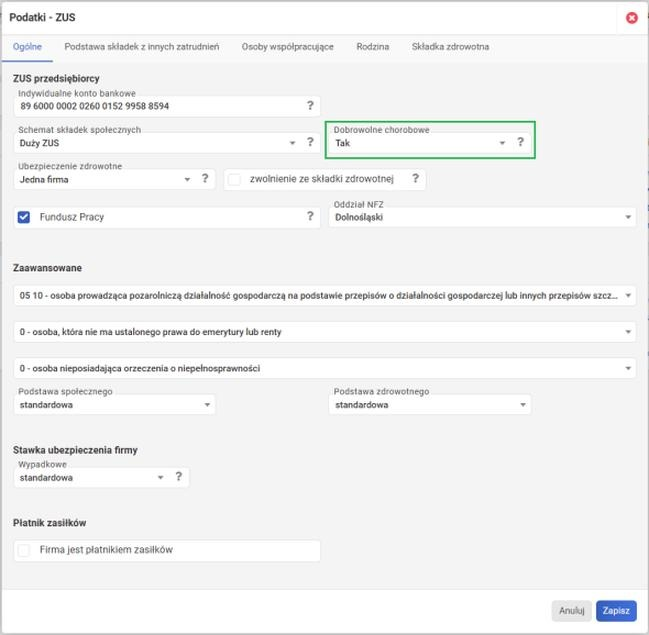The image size is (649, 635).
Task: Open help for Schemat składek społecznych
Action: click(310, 142)
